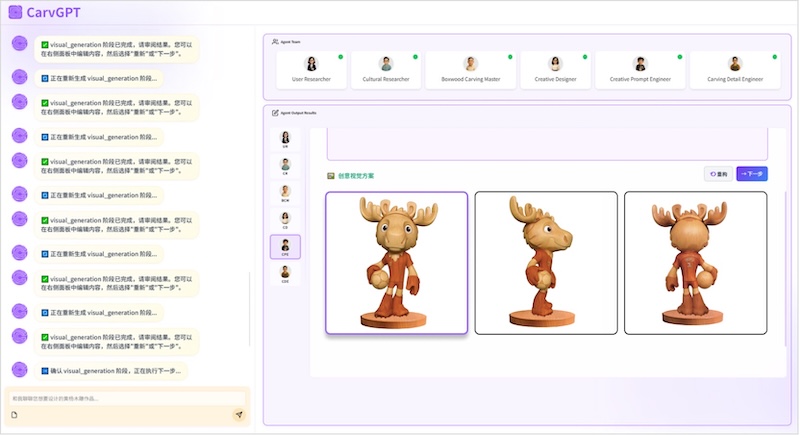Switch to the UR sidebar tab
The width and height of the screenshot is (800, 435).
click(285, 139)
